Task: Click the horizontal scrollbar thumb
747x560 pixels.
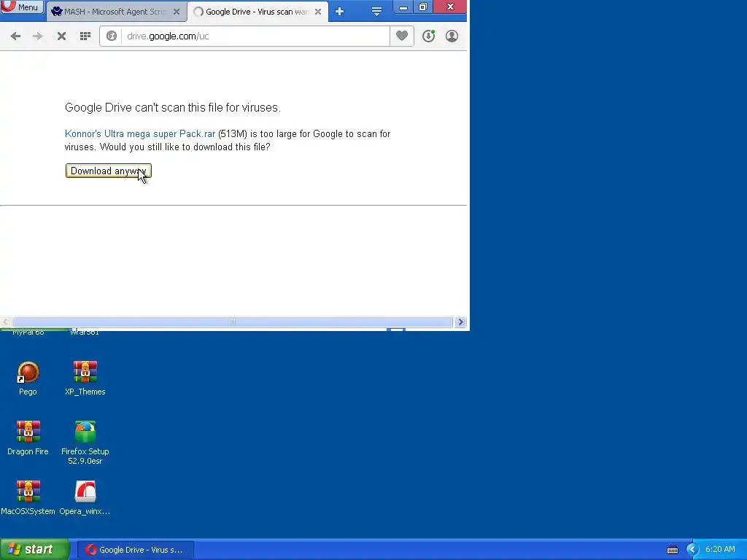Action: click(233, 322)
